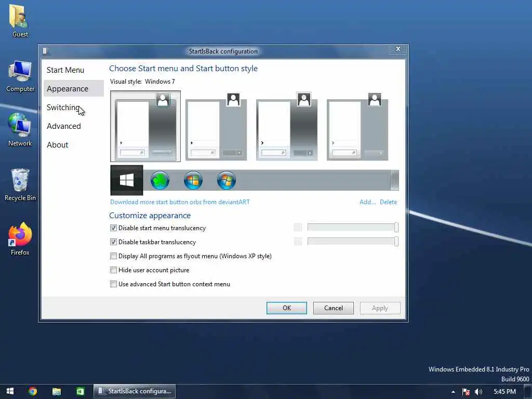
Task: Select the Windows 7 glossy start orb
Action: point(227,180)
